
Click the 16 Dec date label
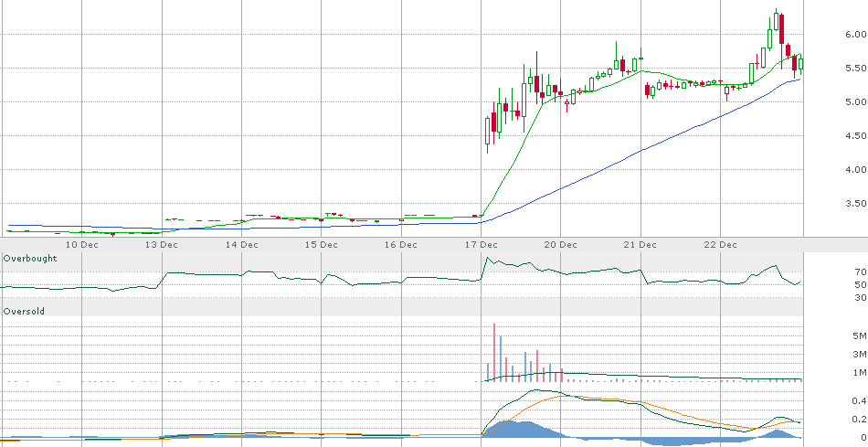[x=401, y=244]
